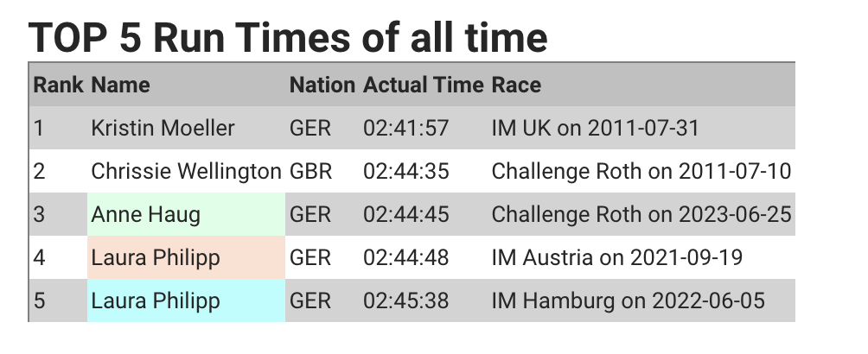The width and height of the screenshot is (868, 354).
Task: Click the 02:44:35 time cell
Action: 424,171
